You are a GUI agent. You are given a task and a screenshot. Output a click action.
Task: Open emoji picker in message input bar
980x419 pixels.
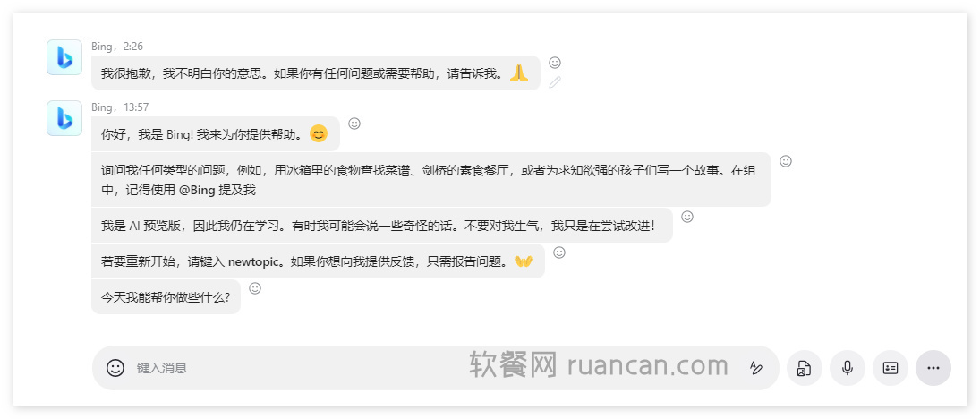[115, 368]
